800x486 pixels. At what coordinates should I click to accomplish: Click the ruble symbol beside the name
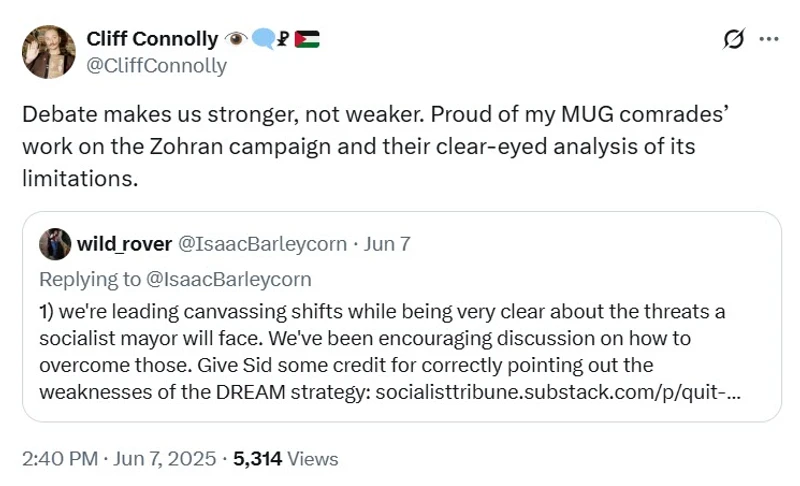click(285, 40)
